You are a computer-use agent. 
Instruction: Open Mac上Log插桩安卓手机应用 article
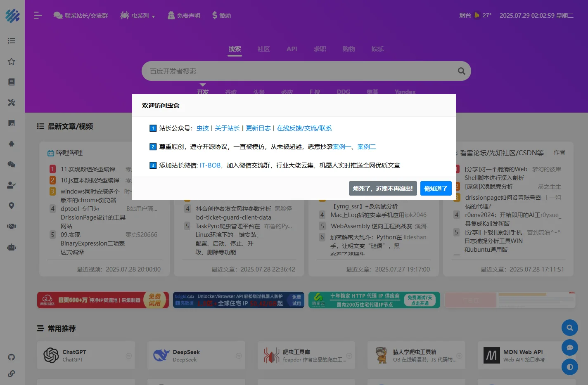(367, 215)
